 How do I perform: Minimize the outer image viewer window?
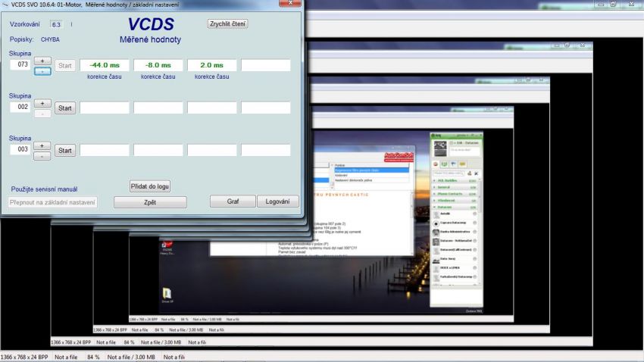(x=601, y=4)
